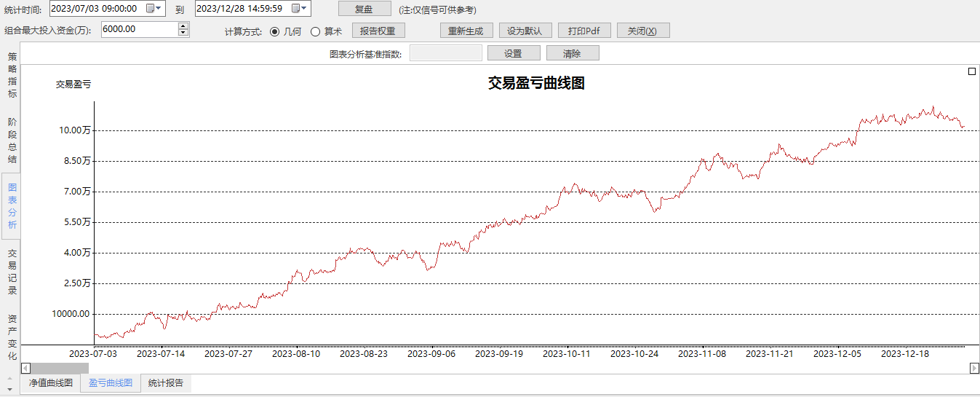Viewport: 980px width, 397px height.
Task: Switch to the 净值曲线图 tab
Action: pyautogui.click(x=50, y=382)
